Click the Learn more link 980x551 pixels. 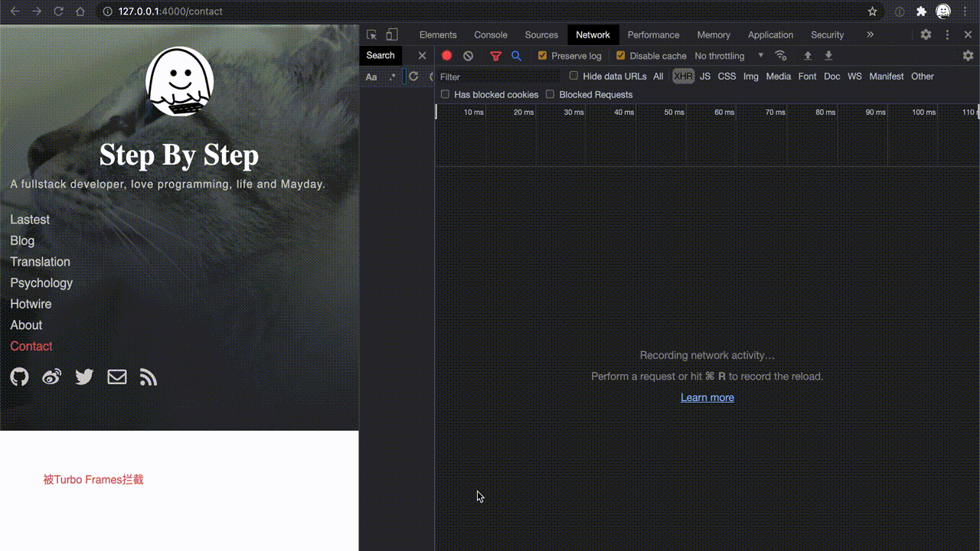(707, 397)
